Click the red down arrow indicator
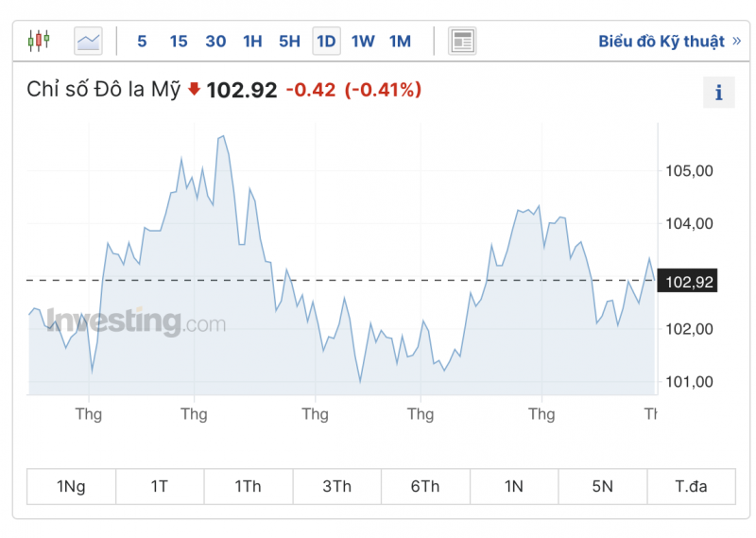 tap(194, 90)
